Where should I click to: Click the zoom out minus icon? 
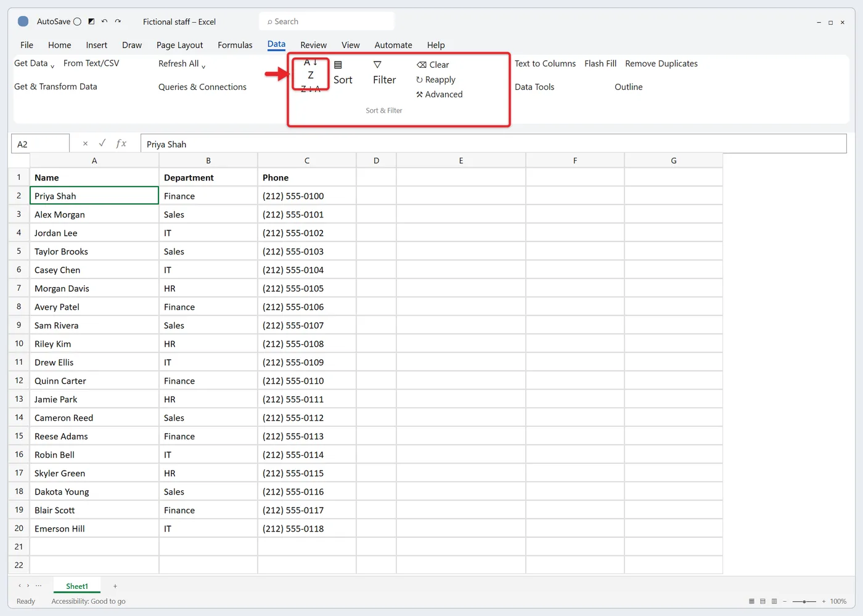pyautogui.click(x=785, y=601)
